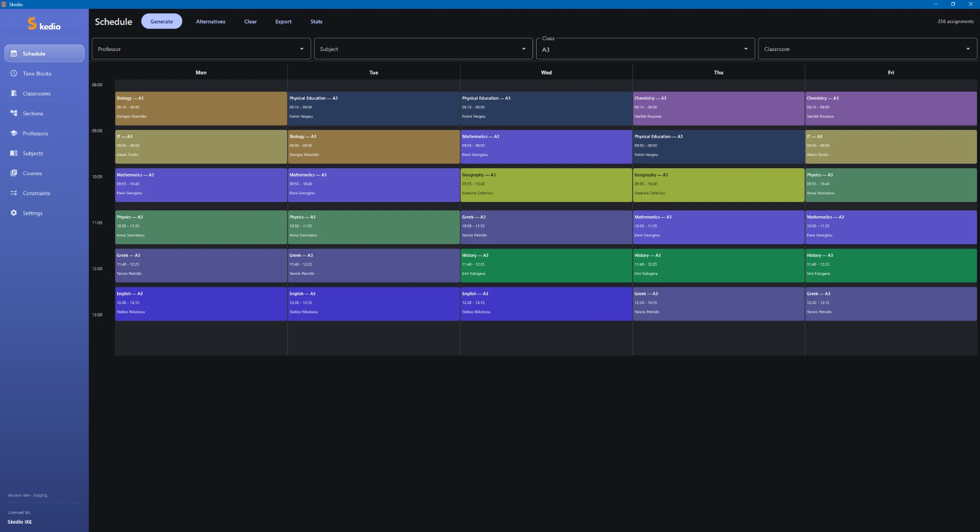This screenshot has height=532, width=980.
Task: Open the Professor filter dropdown
Action: (x=201, y=49)
